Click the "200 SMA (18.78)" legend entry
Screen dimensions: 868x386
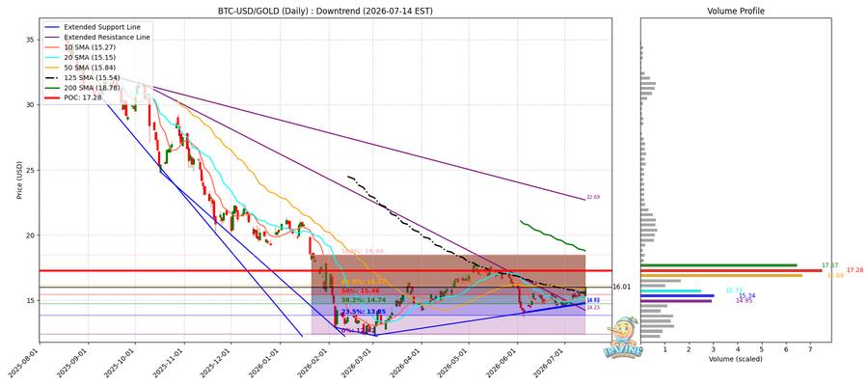81,88
